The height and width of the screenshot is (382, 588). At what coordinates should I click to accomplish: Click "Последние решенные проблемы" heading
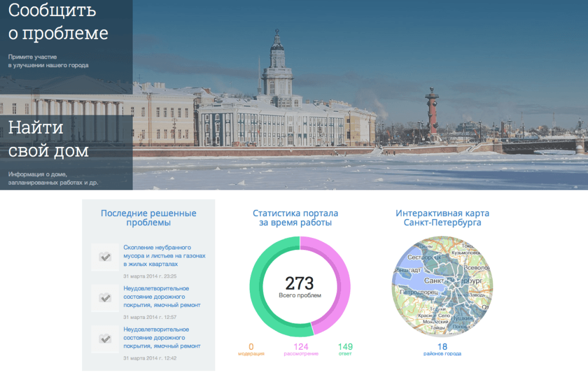[149, 218]
